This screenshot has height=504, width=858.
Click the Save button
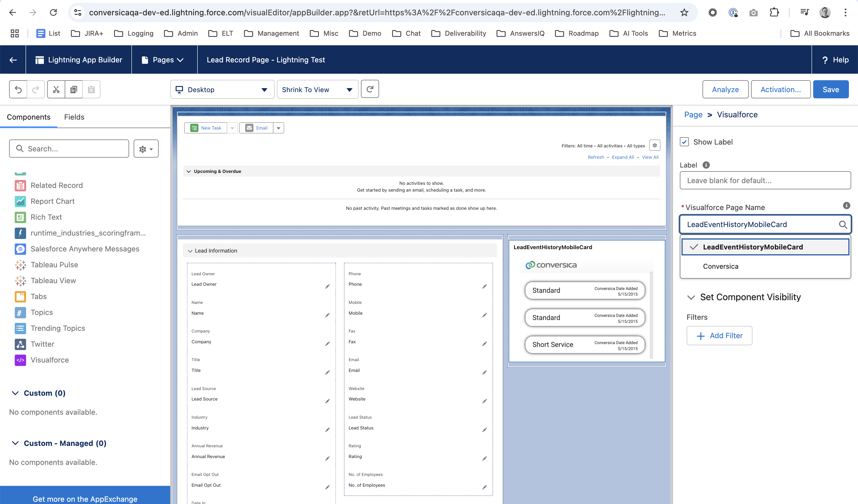(x=831, y=90)
